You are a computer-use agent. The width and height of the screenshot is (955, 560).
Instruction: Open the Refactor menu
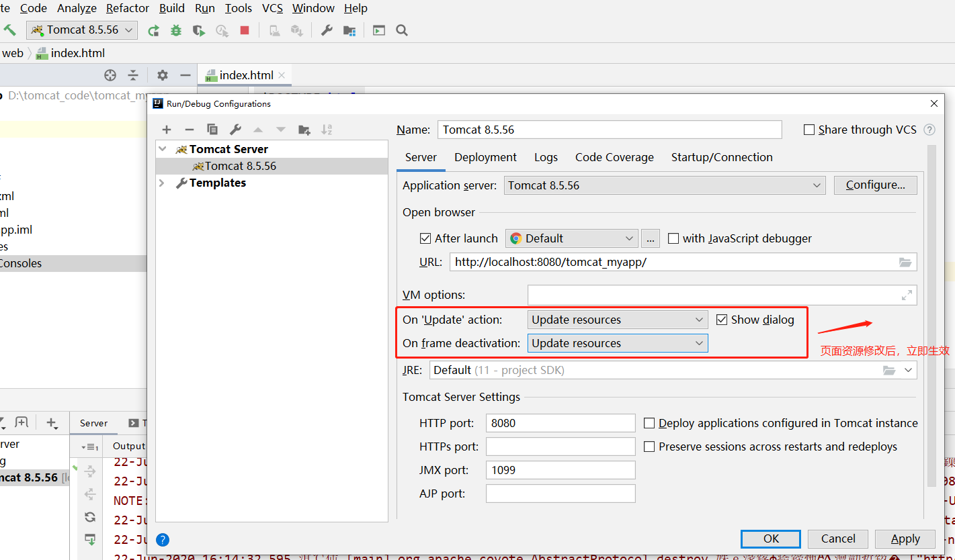point(128,8)
